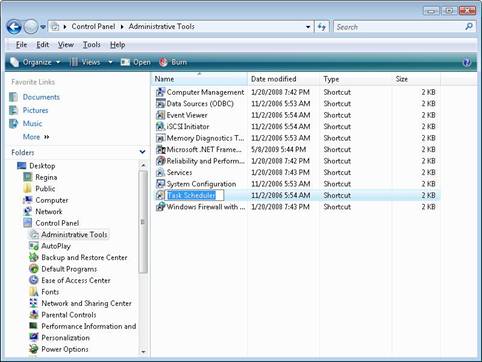Sort files by the Size column header
The image size is (482, 362).
[x=416, y=79]
